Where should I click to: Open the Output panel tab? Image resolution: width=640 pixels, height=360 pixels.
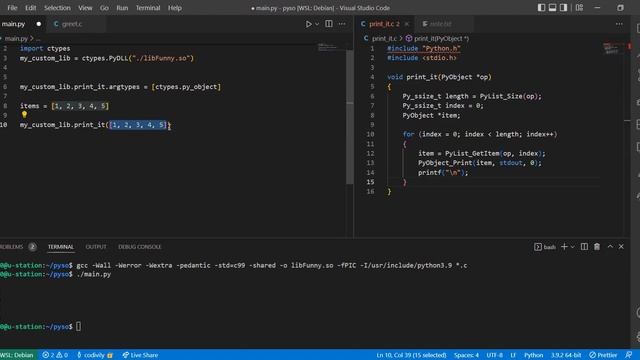point(96,247)
